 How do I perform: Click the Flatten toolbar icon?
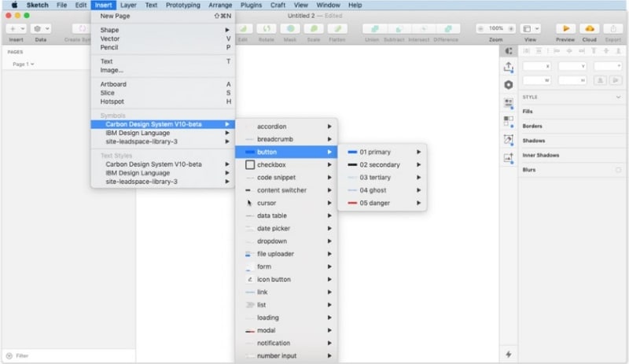coord(337,28)
